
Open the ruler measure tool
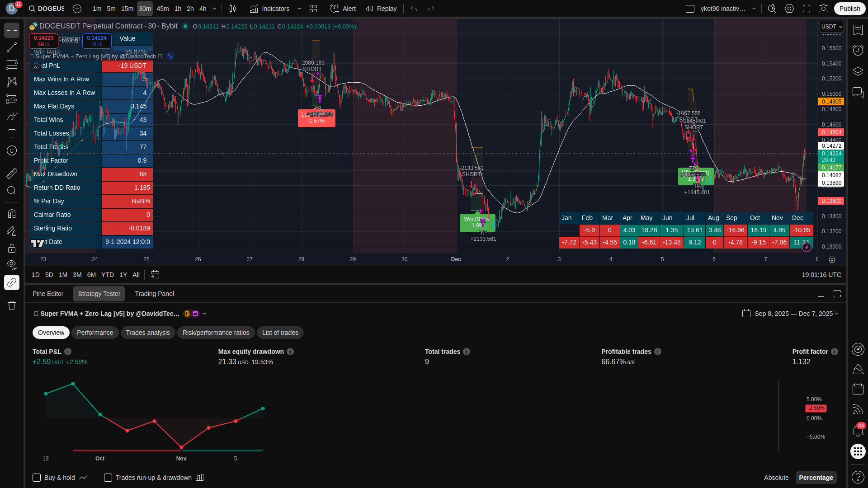(12, 173)
